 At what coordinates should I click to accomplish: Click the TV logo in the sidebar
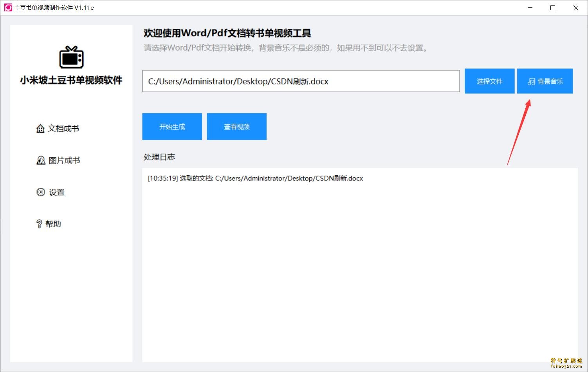point(71,58)
